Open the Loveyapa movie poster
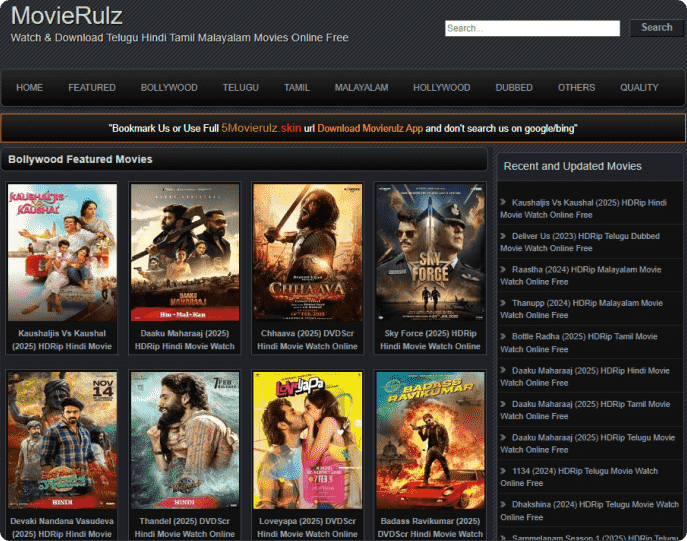 (306, 440)
